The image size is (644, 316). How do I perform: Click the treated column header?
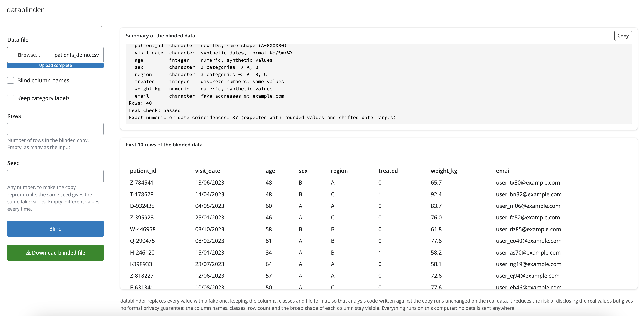click(x=388, y=171)
